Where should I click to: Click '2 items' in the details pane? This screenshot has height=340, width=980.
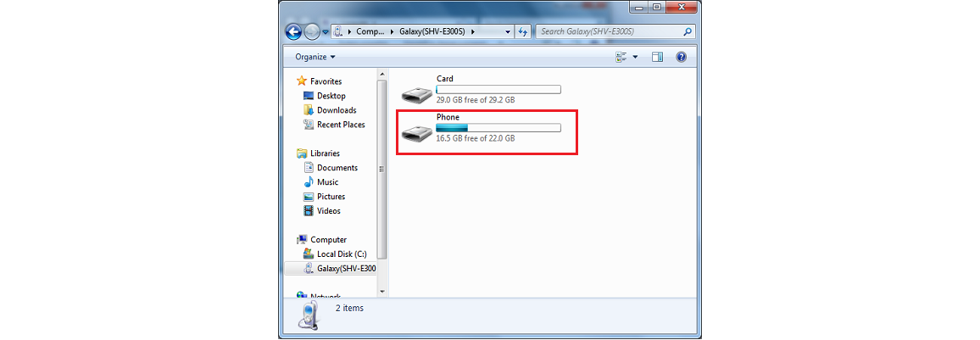coord(349,308)
